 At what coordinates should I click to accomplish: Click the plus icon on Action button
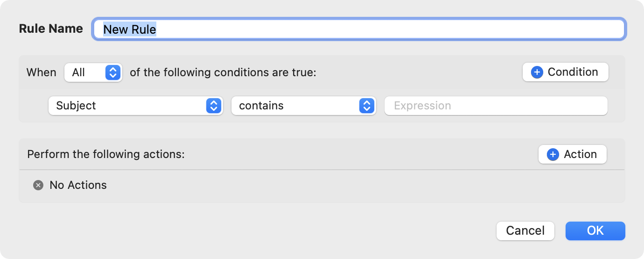point(553,155)
